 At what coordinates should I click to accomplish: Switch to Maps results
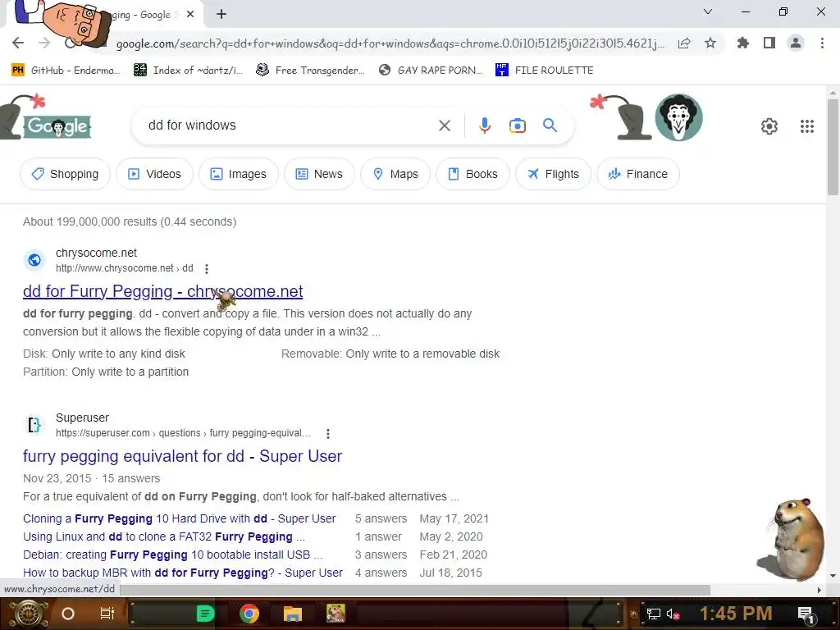[395, 174]
